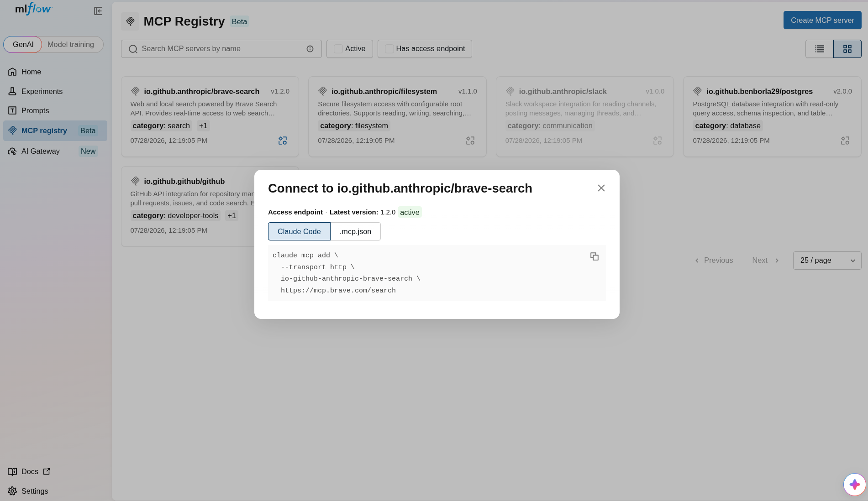
Task: Click the brave-search card server icon
Action: pyautogui.click(x=135, y=91)
